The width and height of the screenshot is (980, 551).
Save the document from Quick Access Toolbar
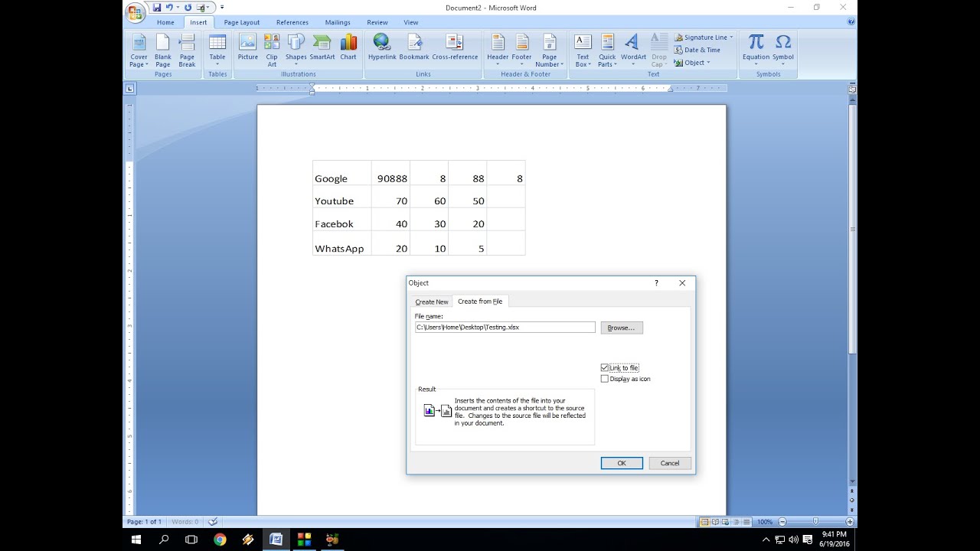point(157,8)
